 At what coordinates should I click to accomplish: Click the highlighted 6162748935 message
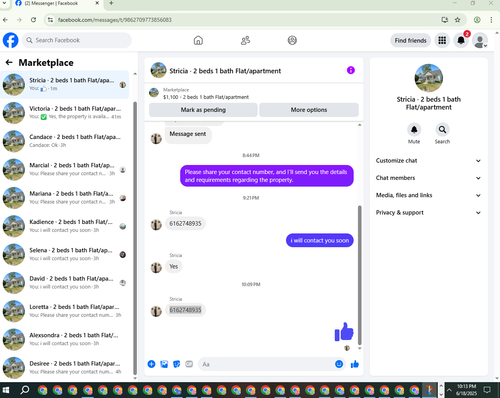click(x=185, y=310)
